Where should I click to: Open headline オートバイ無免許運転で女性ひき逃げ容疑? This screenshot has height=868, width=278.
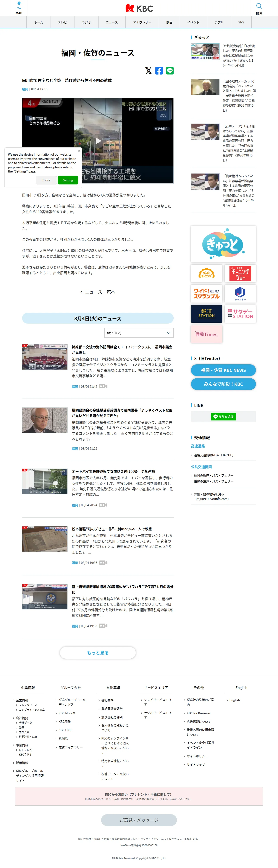point(113,471)
